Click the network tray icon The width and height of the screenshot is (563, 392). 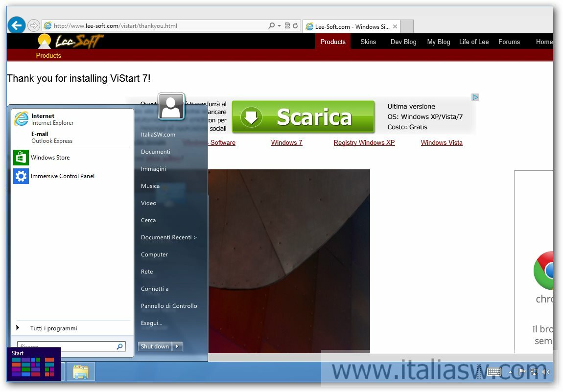pos(534,372)
